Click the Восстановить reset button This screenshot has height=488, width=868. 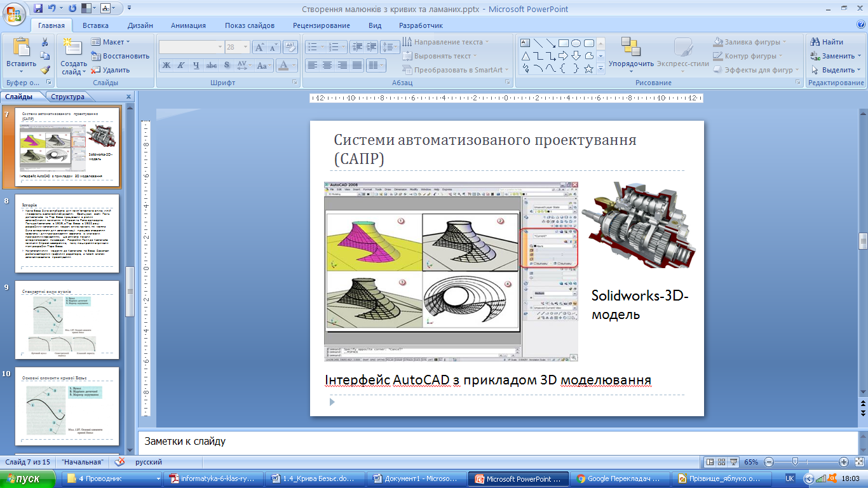tap(120, 56)
